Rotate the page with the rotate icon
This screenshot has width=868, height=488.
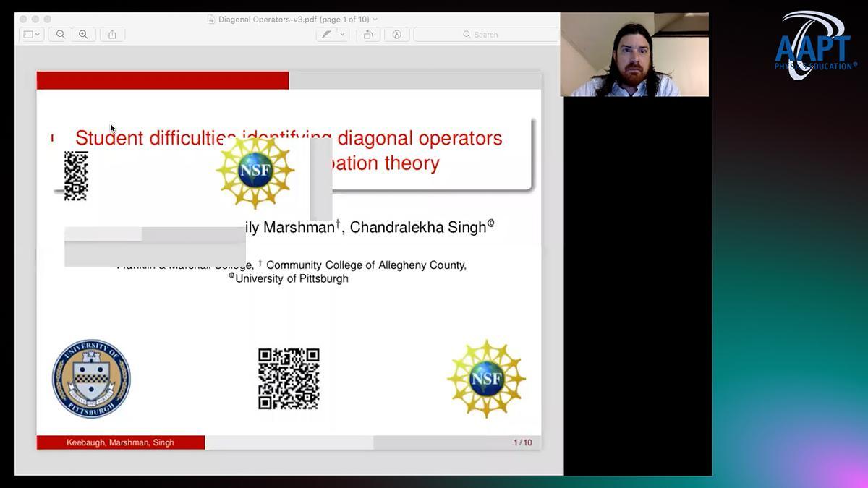pyautogui.click(x=368, y=34)
